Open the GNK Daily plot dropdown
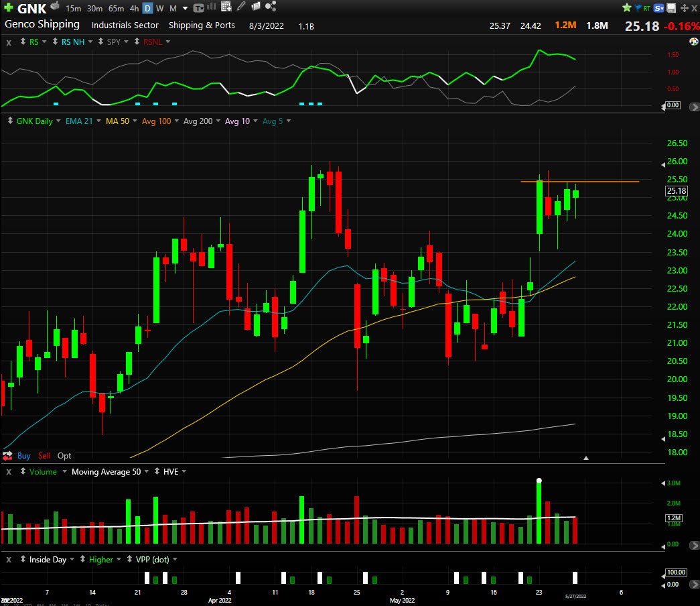 coord(58,121)
